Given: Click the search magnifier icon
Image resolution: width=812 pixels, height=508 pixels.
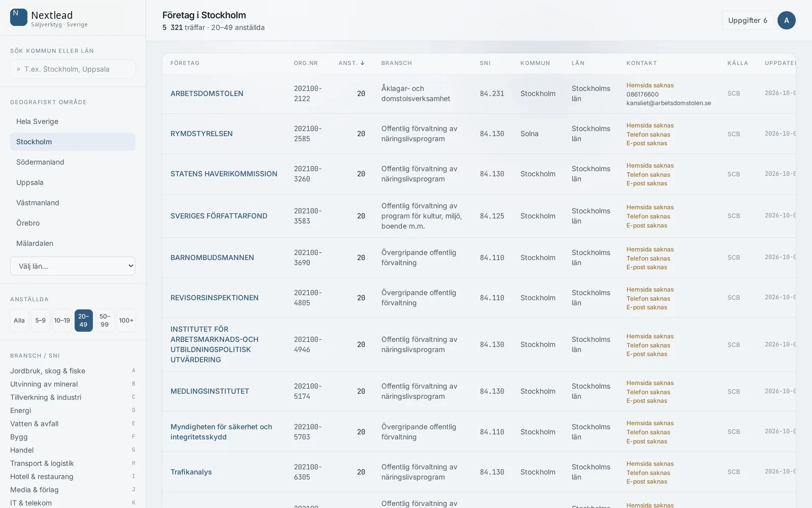Looking at the screenshot, I should (19, 69).
